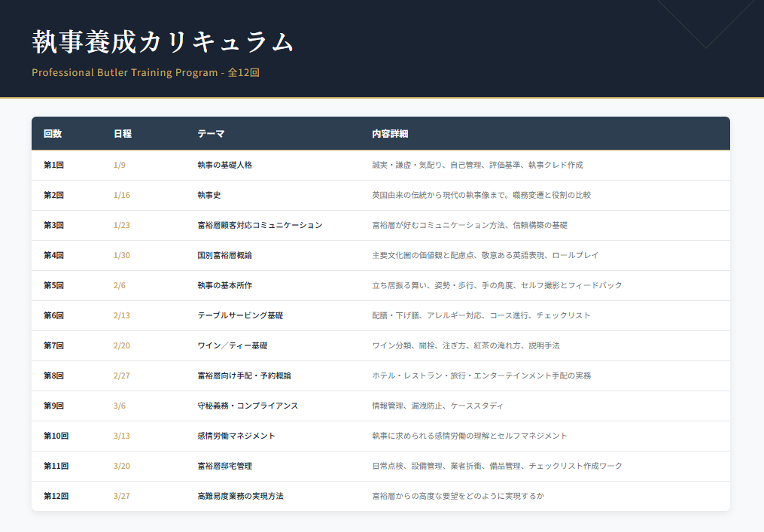Screen dimensions: 764x532
Task: Select the 第9回 row label
Action: (53, 406)
